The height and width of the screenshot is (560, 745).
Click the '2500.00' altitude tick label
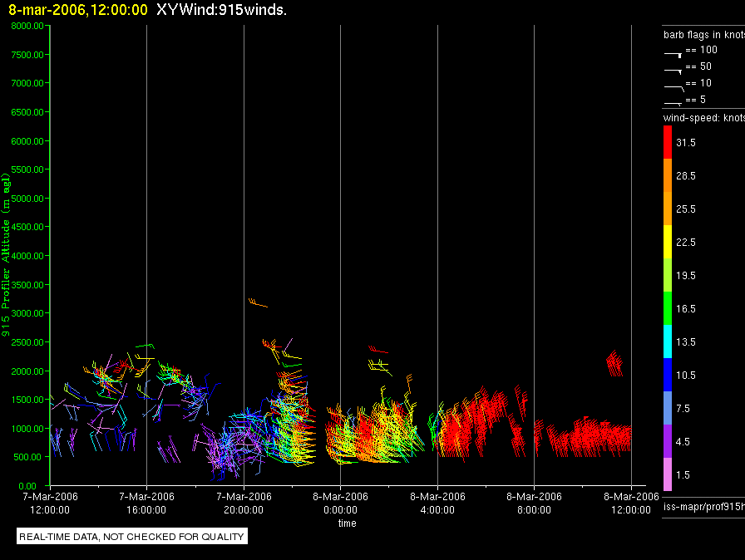(x=27, y=342)
